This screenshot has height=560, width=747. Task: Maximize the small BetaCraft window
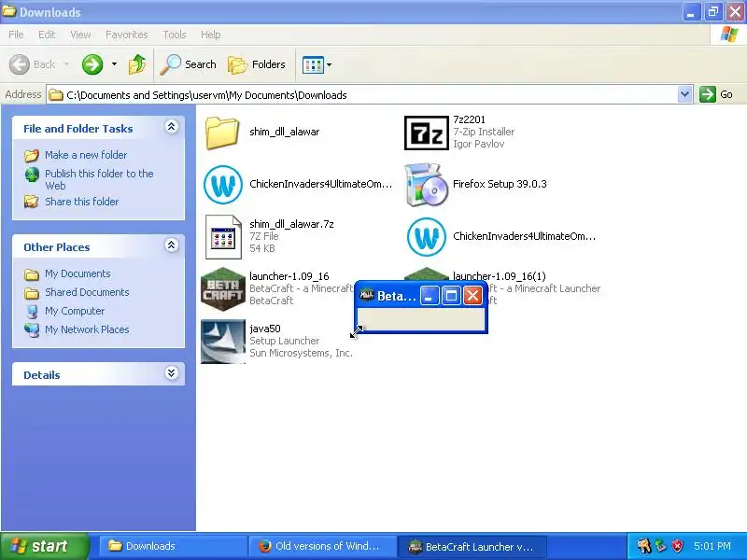point(451,296)
